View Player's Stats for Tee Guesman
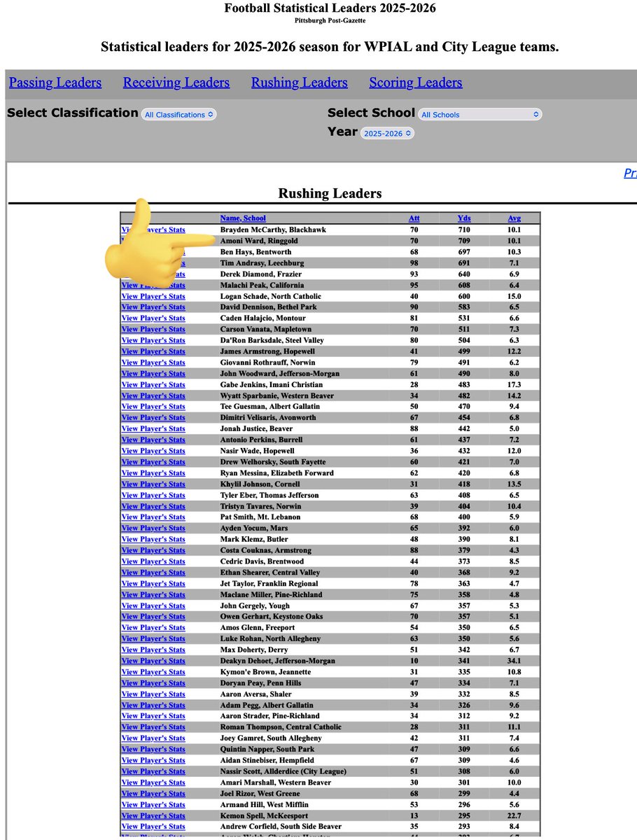 (x=153, y=407)
